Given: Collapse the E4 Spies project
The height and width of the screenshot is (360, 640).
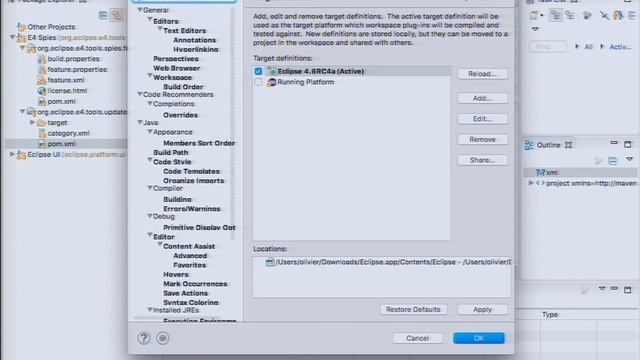Looking at the screenshot, I should tap(12, 37).
